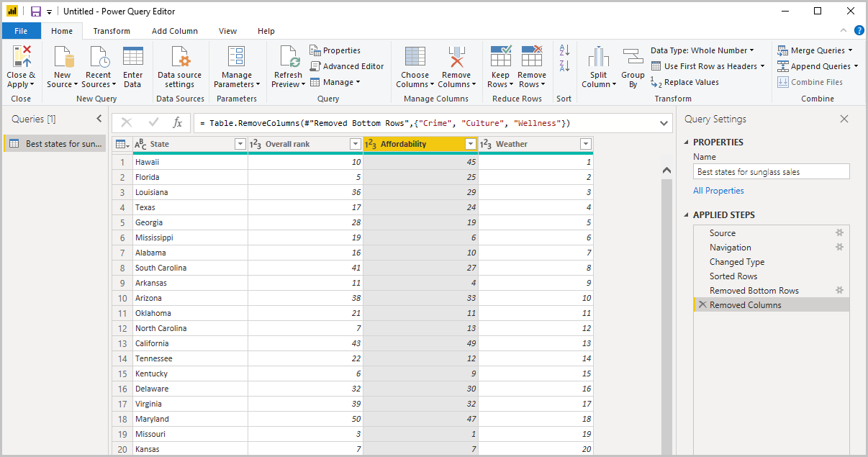Viewport: 868px width, 457px height.
Task: Open Manage Parameters icon
Action: pyautogui.click(x=237, y=57)
